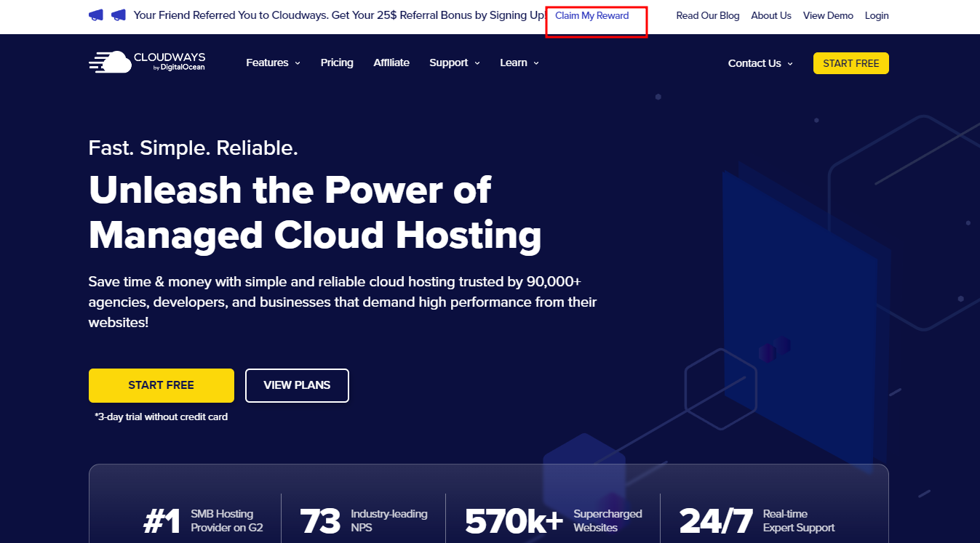Click the Cloudways by DigitalOcean logo

147,63
